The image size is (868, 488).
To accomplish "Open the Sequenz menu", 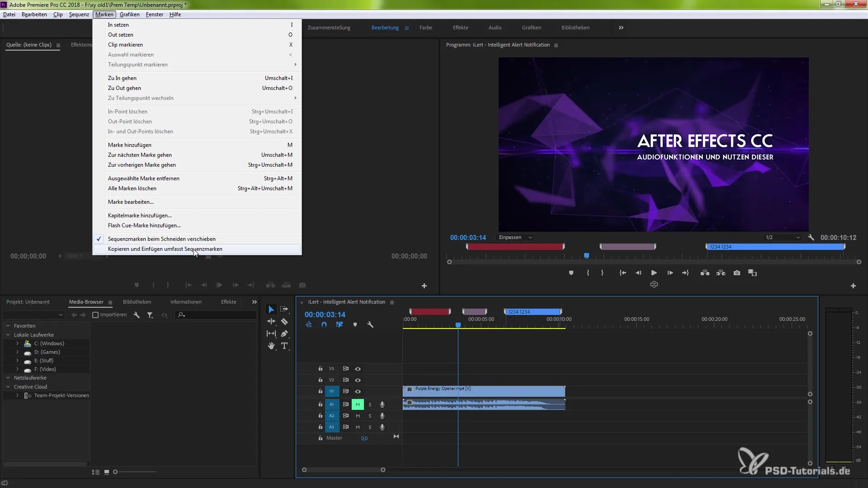I will point(79,14).
